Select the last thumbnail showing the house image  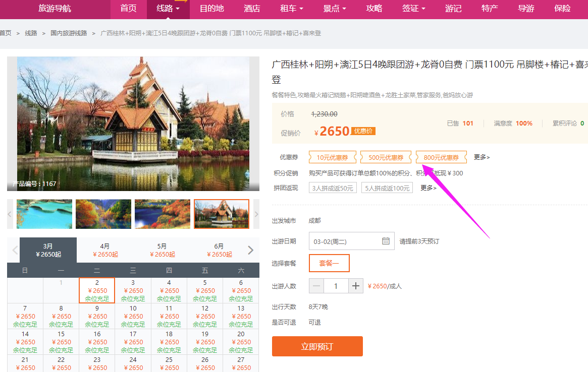(x=221, y=214)
